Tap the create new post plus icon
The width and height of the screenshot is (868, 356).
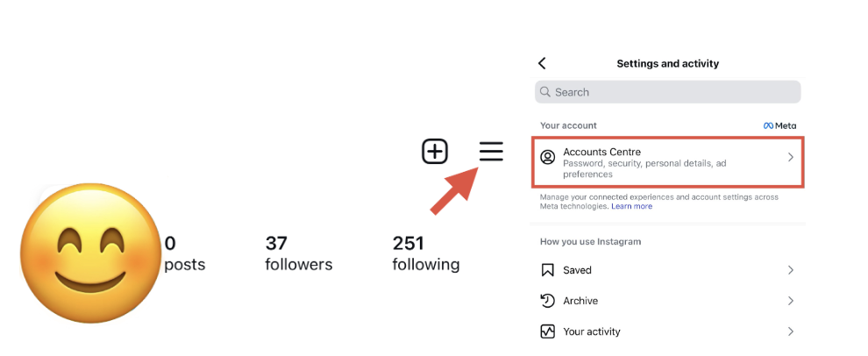coord(435,152)
